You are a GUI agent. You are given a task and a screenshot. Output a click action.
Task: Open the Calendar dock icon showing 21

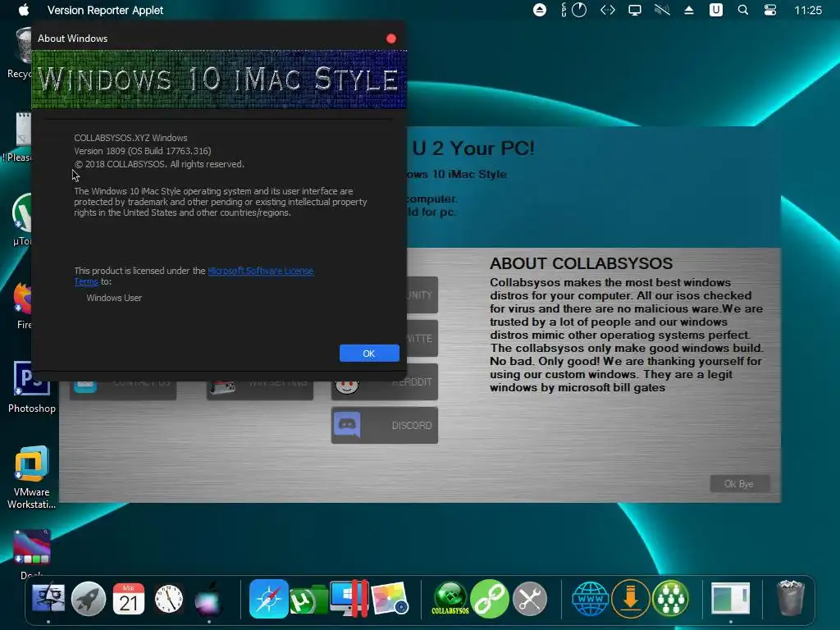tap(129, 598)
